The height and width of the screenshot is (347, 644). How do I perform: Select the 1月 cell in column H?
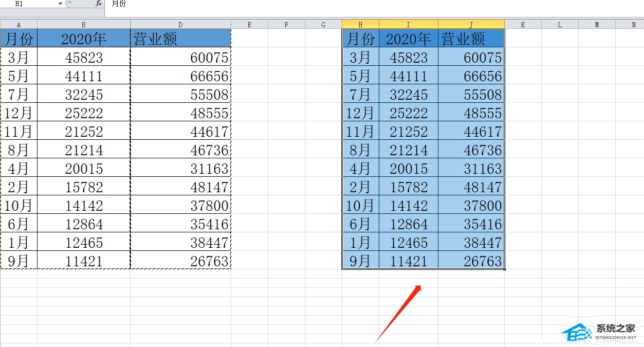(x=360, y=242)
